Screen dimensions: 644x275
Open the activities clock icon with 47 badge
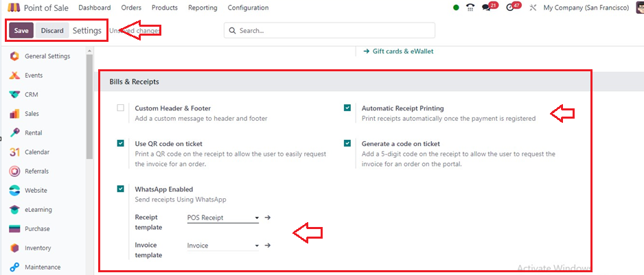point(510,8)
